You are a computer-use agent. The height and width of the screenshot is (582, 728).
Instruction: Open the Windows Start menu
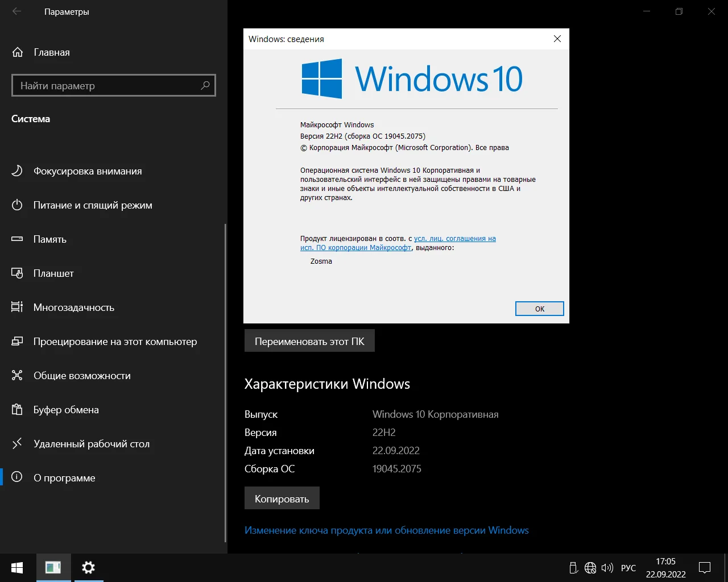point(17,567)
